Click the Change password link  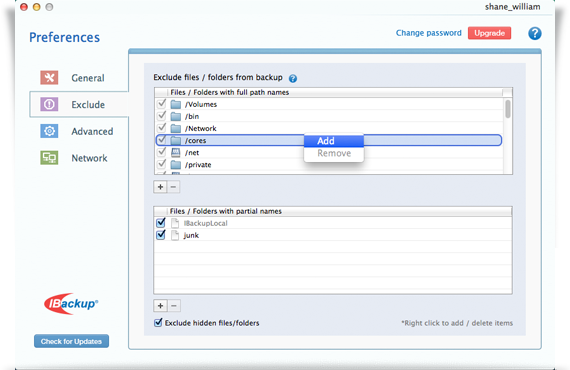pos(429,33)
